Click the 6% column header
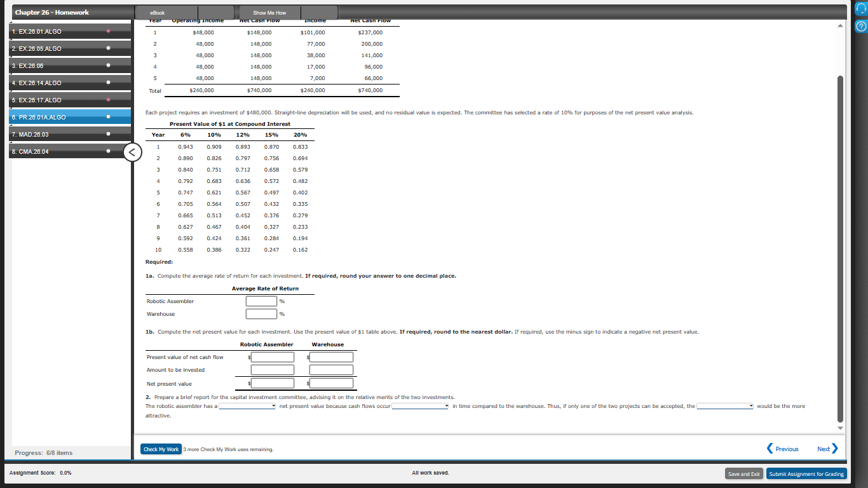868x488 pixels. pos(186,135)
